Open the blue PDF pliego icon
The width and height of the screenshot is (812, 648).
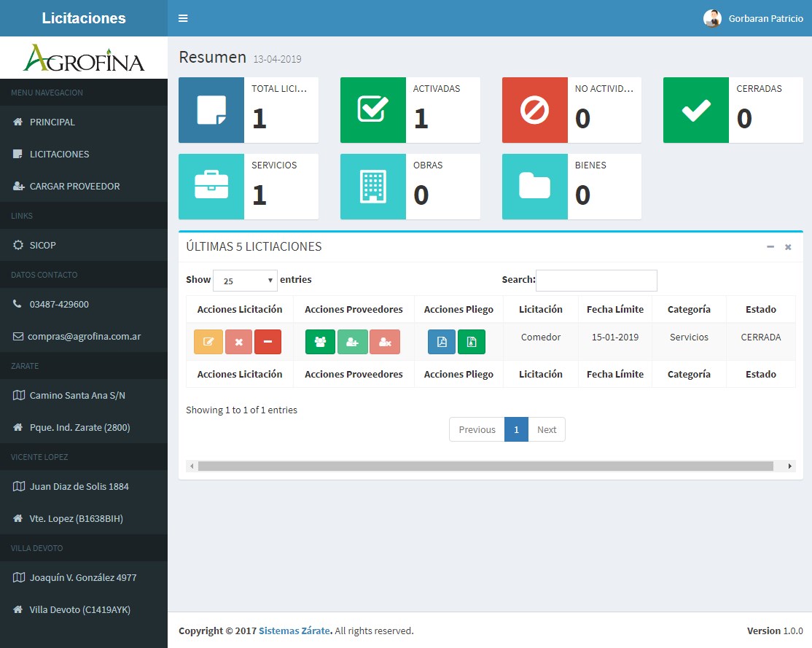[442, 342]
